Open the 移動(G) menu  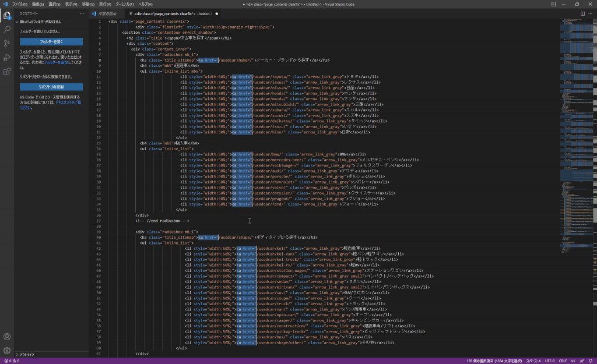tap(88, 4)
